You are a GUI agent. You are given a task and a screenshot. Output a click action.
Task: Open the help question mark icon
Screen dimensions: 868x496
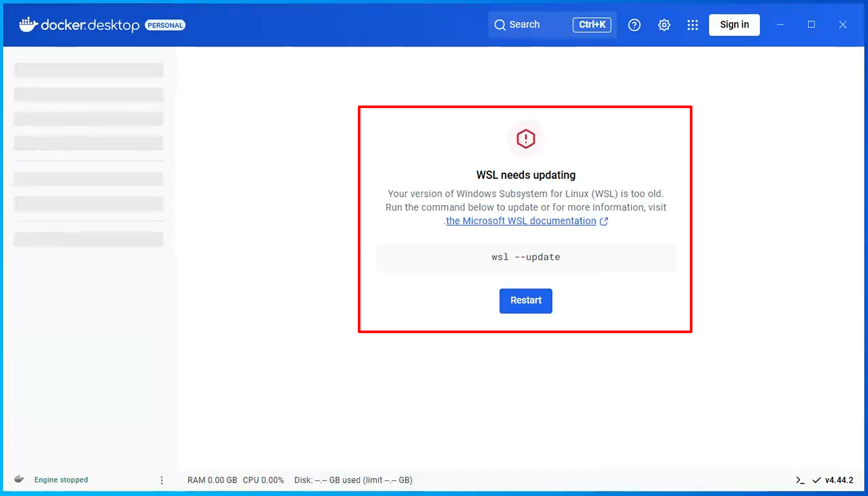634,25
